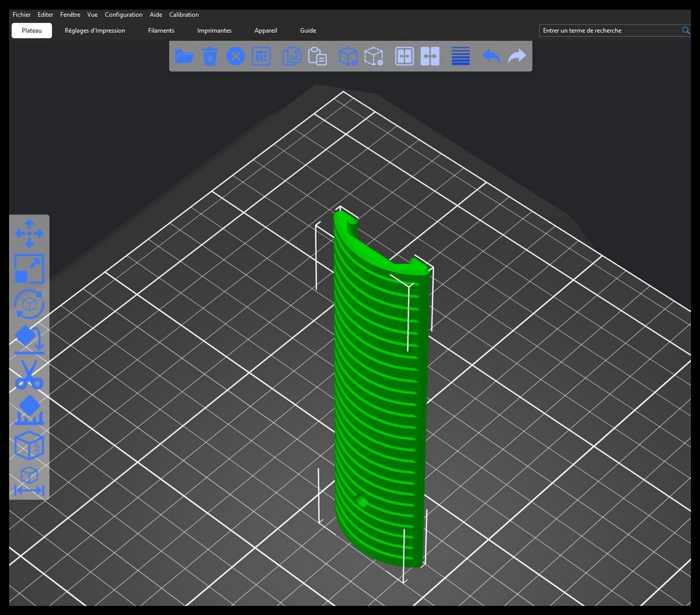Switch to the Imprimantes tab
Screen dimensions: 700x615
215,30
